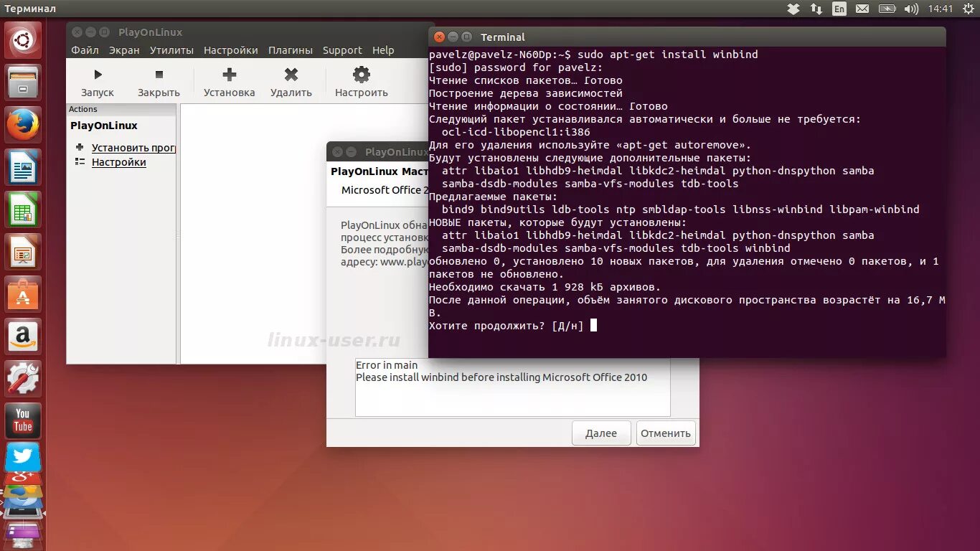Click inside the Error in main text box
Viewport: 980px width, 551px height.
[513, 387]
